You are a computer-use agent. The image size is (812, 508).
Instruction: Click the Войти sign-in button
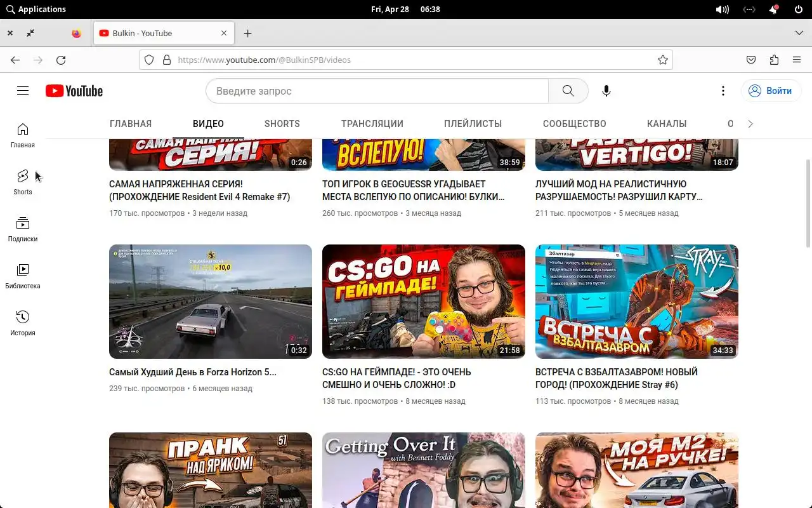(x=771, y=91)
